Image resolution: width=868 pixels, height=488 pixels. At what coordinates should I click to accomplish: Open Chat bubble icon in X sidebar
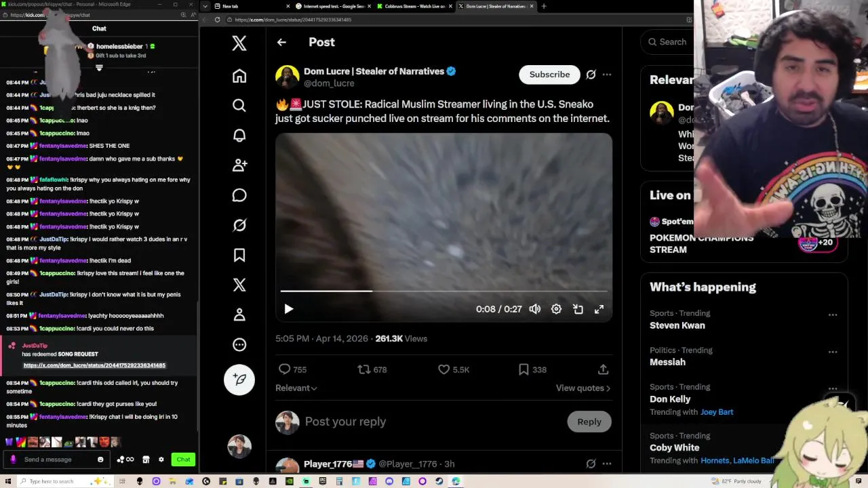point(239,195)
